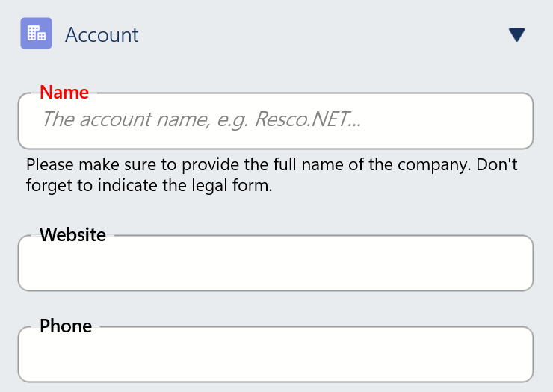Focus the Website input field
The image size is (553, 392).
275,264
